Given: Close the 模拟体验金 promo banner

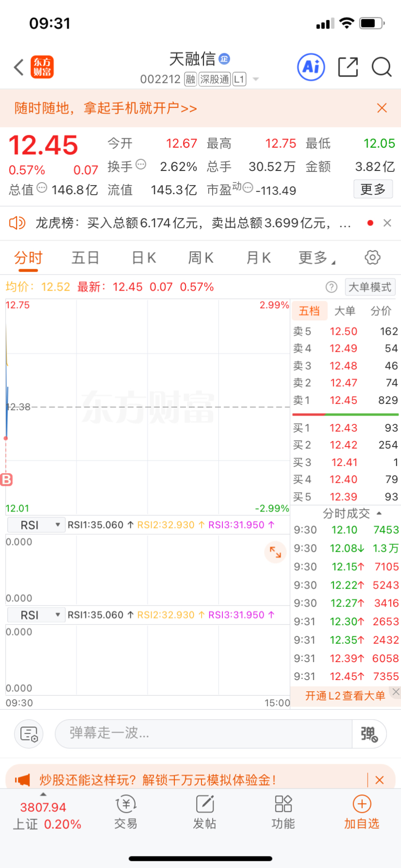Looking at the screenshot, I should pos(380,780).
